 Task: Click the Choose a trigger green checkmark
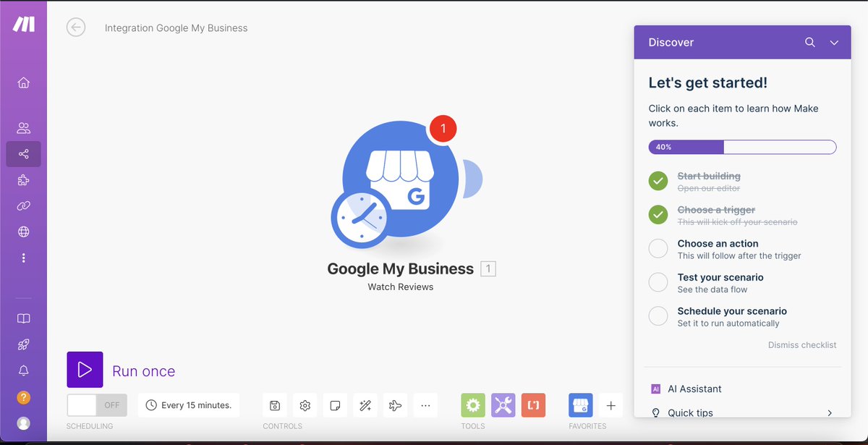(x=658, y=215)
